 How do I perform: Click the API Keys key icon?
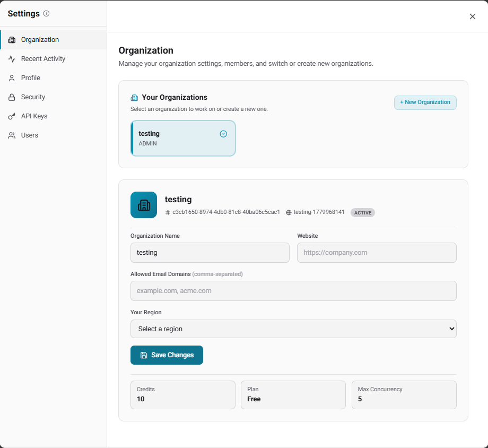(x=12, y=116)
